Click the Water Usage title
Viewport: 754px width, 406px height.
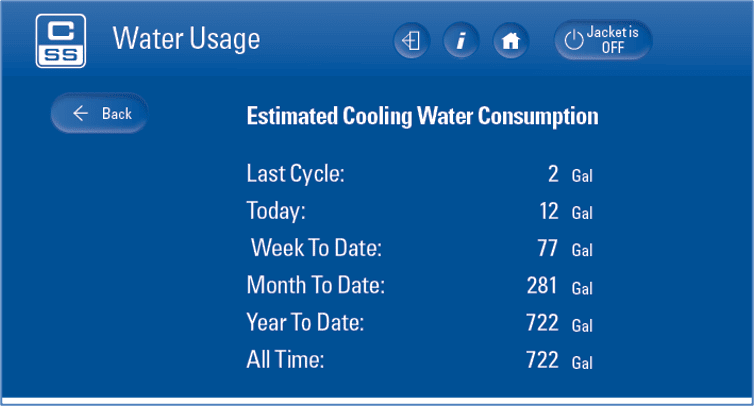186,39
